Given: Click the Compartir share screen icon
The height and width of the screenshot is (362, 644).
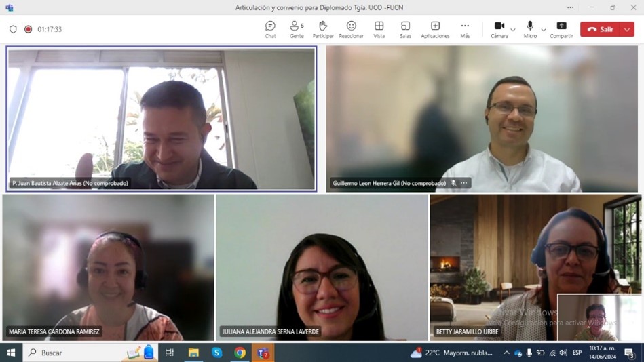Looking at the screenshot, I should point(561,29).
